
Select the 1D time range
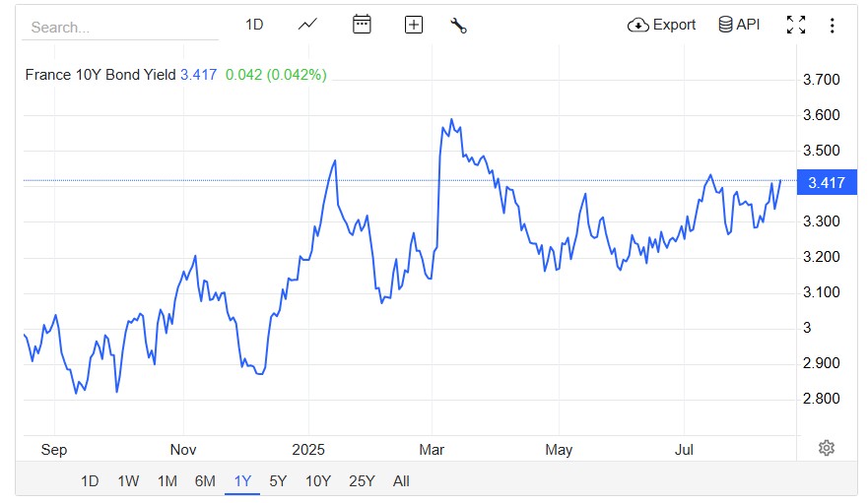coord(90,481)
